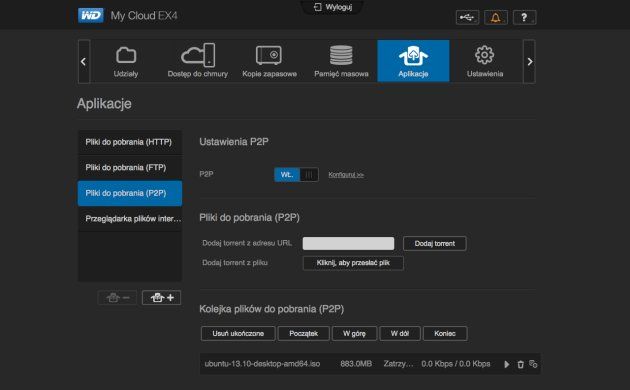The image size is (630, 390).
Task: Focus the torrent URL input field
Action: (x=348, y=243)
